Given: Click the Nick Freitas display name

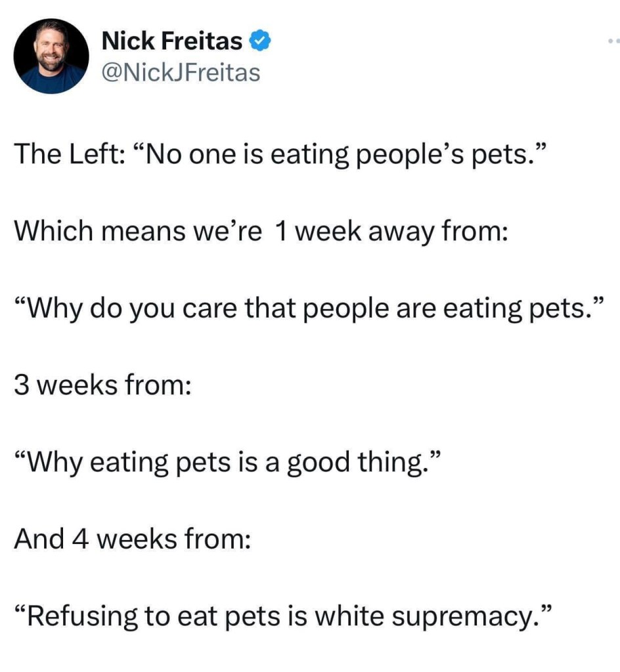Looking at the screenshot, I should (x=172, y=42).
